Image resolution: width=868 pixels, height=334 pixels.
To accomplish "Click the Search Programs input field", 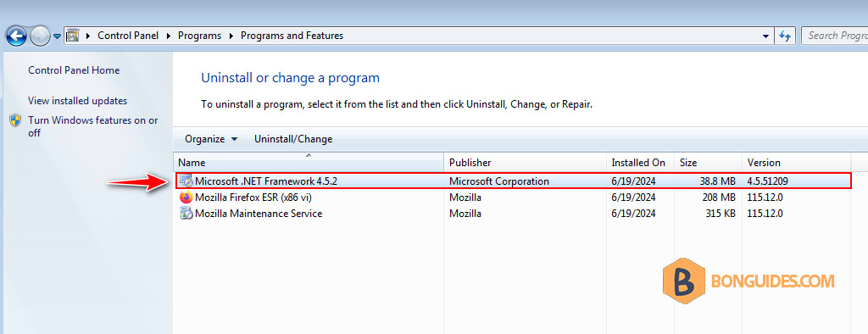I will tap(835, 36).
